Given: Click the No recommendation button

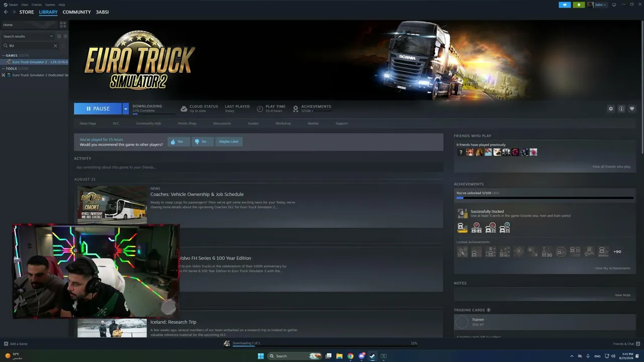Looking at the screenshot, I should (202, 142).
